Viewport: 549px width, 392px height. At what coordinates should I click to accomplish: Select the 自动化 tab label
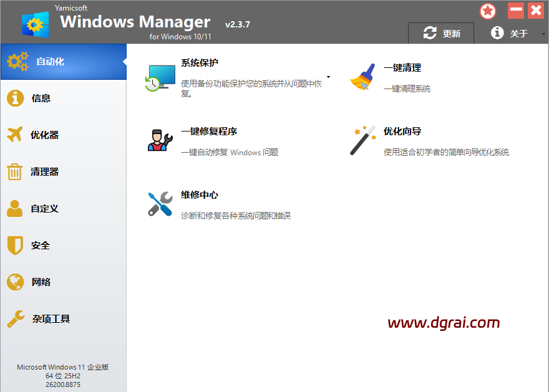[51, 62]
